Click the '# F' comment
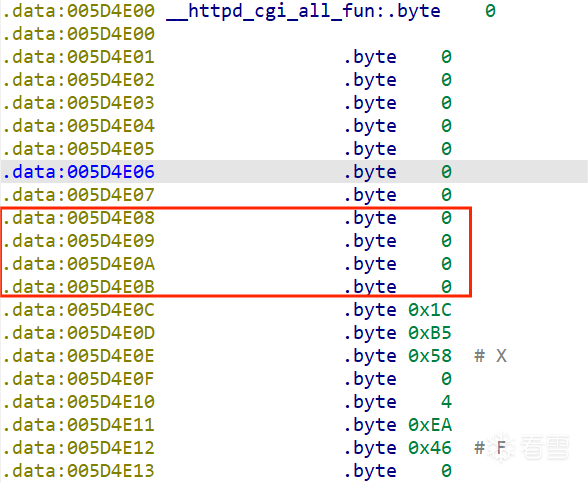 (x=490, y=448)
